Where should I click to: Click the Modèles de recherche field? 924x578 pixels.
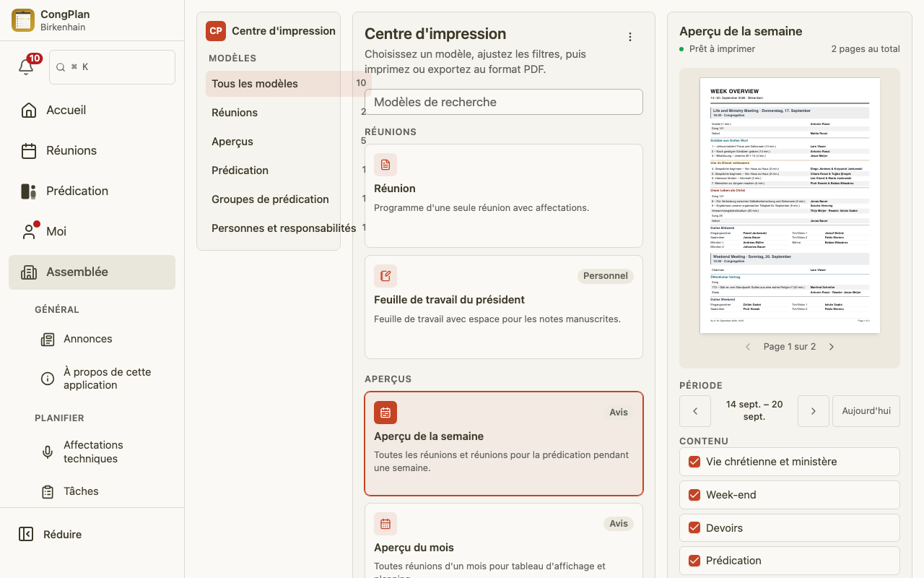pos(504,102)
